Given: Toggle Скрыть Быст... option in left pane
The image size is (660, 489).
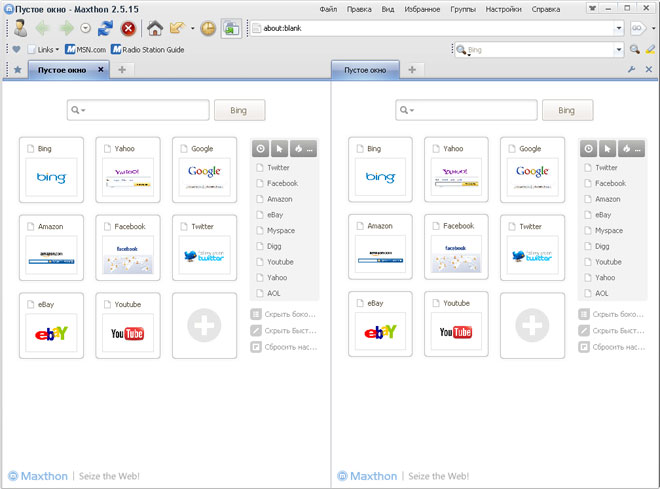Looking at the screenshot, I should click(283, 331).
